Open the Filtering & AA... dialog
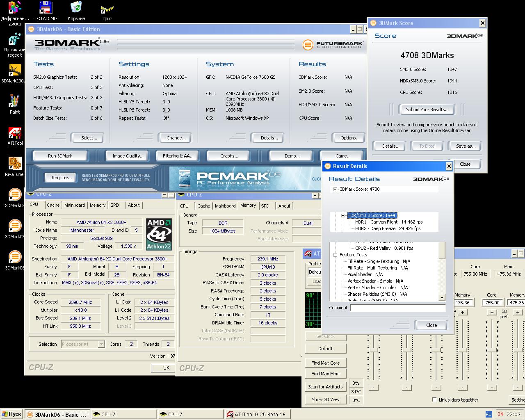Screen dimensions: 525x420 [178, 156]
